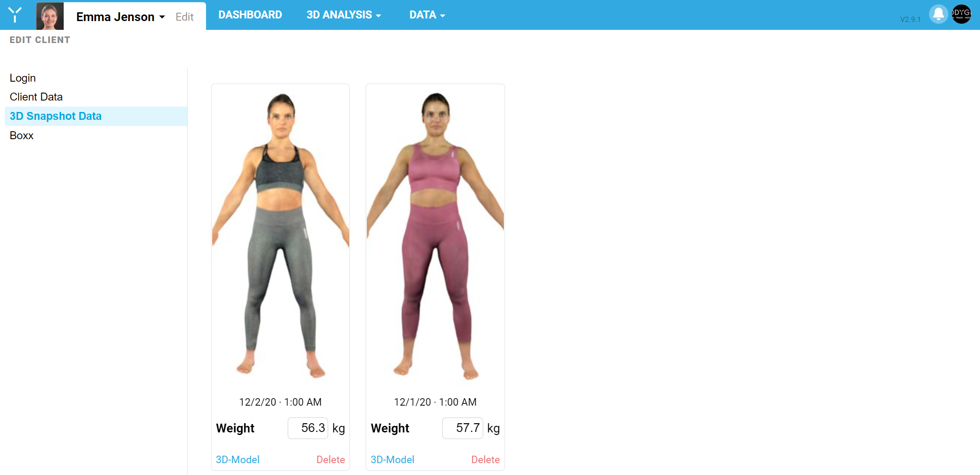Focus the 56.3 weight field
The height and width of the screenshot is (475, 980).
pyautogui.click(x=308, y=428)
